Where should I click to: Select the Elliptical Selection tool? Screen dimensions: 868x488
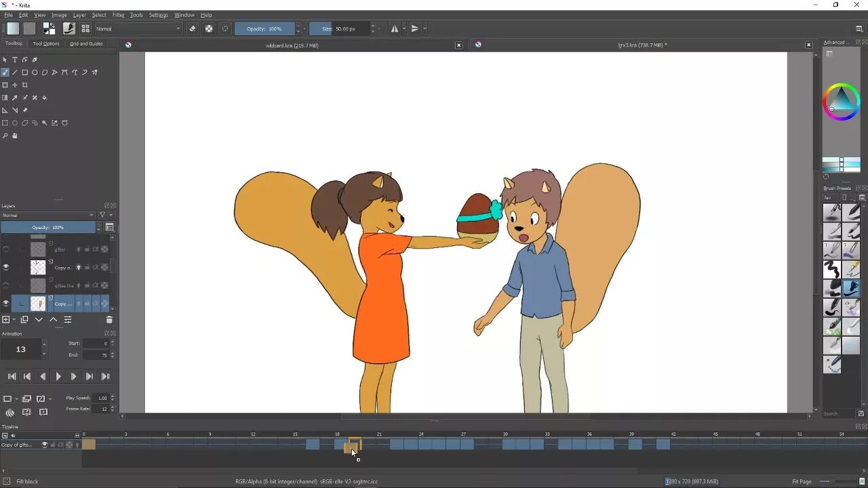(x=15, y=123)
